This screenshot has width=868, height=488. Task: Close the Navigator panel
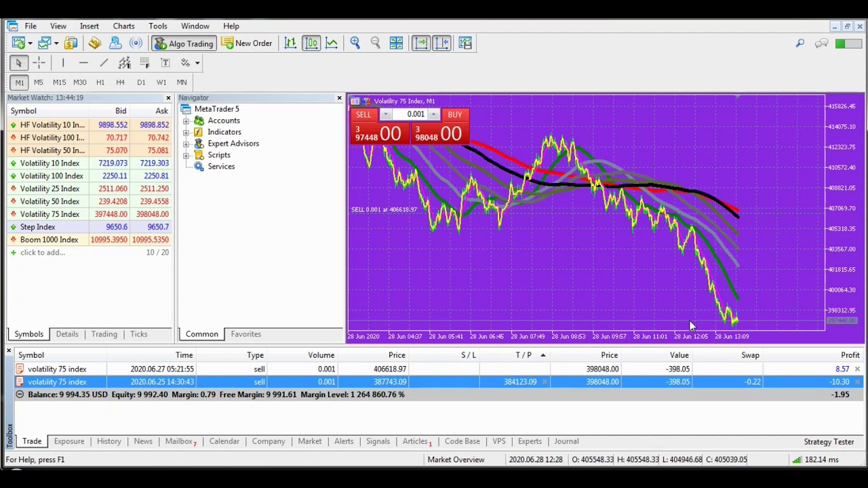click(x=339, y=98)
